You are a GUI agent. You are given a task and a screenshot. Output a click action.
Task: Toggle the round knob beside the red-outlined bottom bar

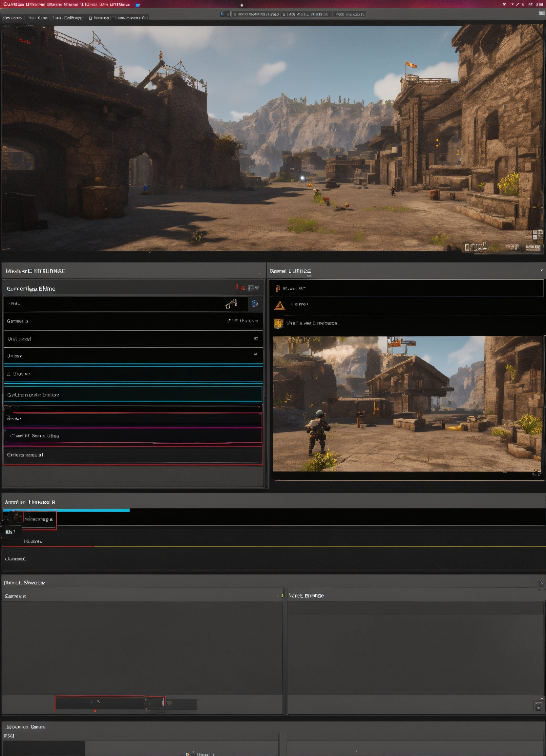[169, 703]
